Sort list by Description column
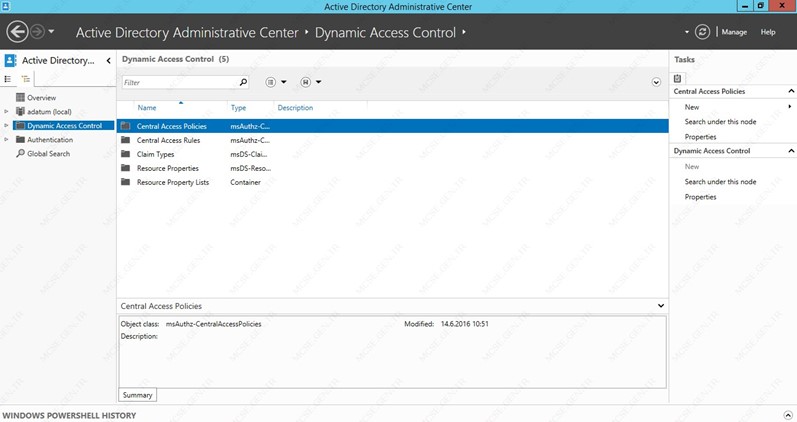Viewport: 797px width, 422px height. click(295, 108)
